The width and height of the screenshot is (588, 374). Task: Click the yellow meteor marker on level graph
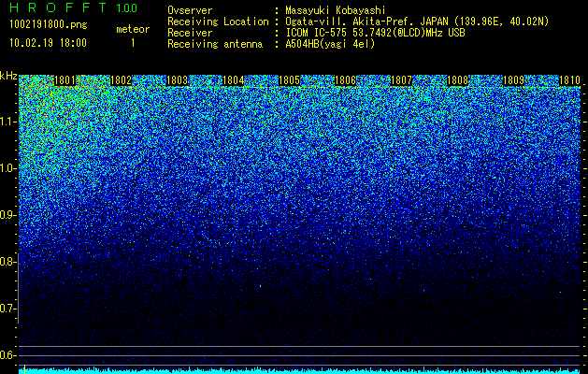24,369
